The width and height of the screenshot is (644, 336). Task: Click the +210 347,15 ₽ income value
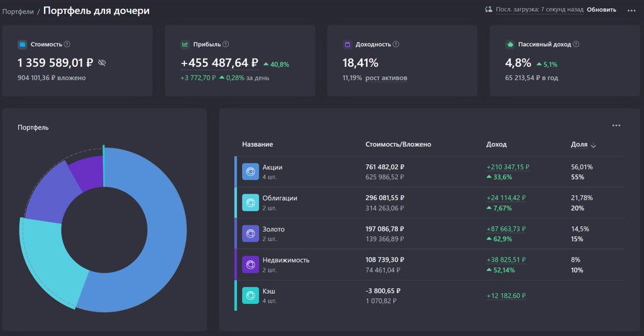[x=508, y=167]
